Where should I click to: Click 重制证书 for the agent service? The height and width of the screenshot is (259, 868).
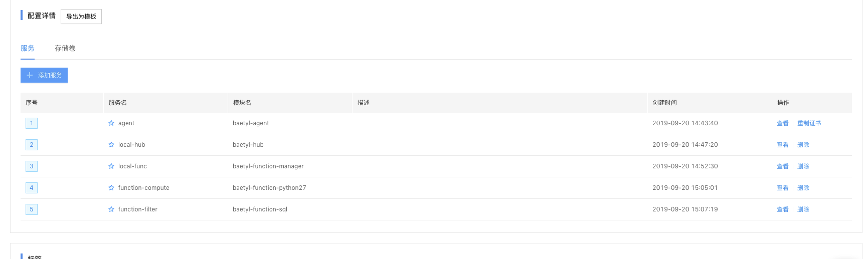[809, 123]
